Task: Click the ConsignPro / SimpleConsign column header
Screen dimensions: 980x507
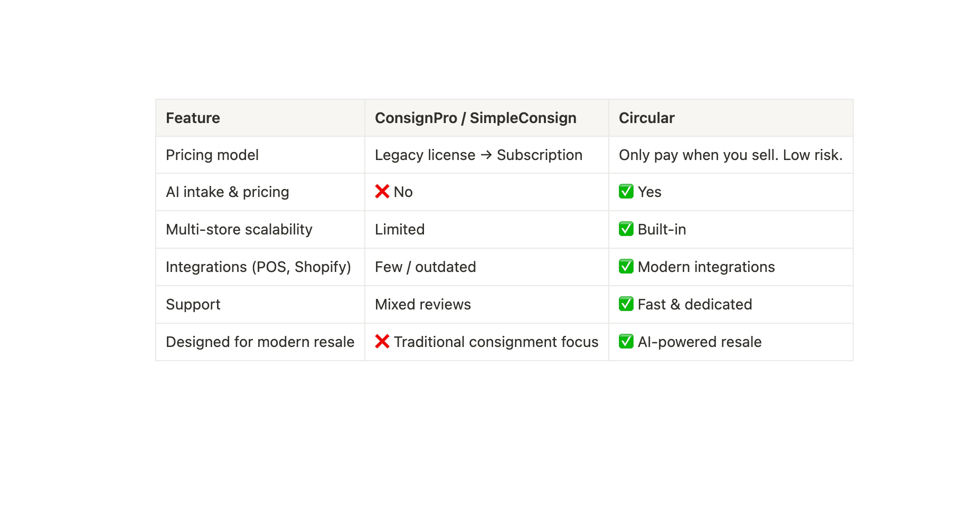Action: click(x=475, y=118)
